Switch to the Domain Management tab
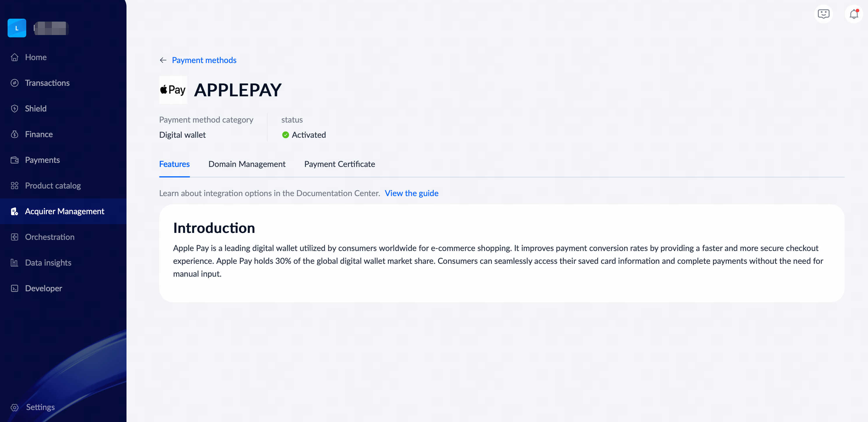The height and width of the screenshot is (422, 868). 247,164
